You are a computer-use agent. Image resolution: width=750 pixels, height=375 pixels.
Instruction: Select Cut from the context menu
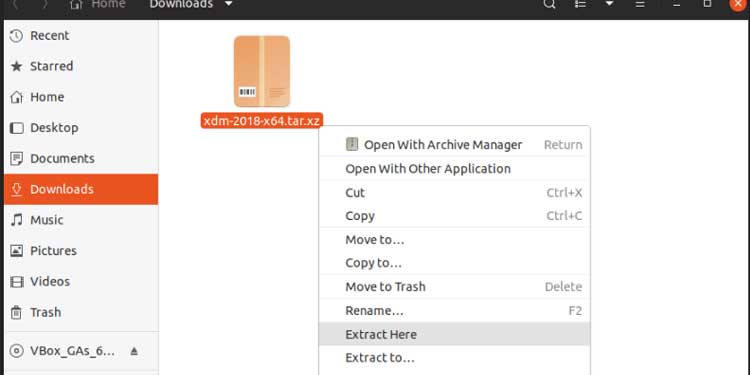[x=454, y=192]
